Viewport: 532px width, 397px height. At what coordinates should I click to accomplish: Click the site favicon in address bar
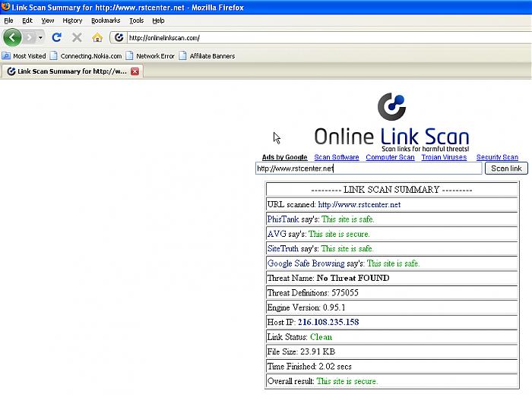[119, 37]
